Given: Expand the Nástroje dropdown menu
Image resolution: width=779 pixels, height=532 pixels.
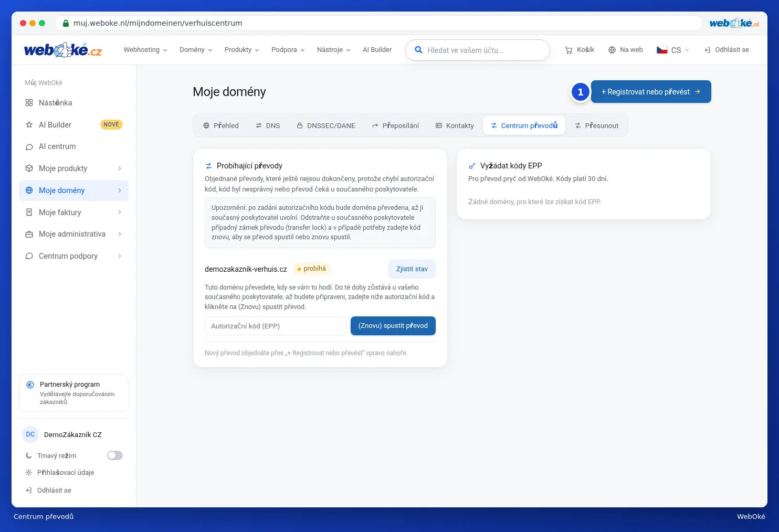Looking at the screenshot, I should pos(333,50).
